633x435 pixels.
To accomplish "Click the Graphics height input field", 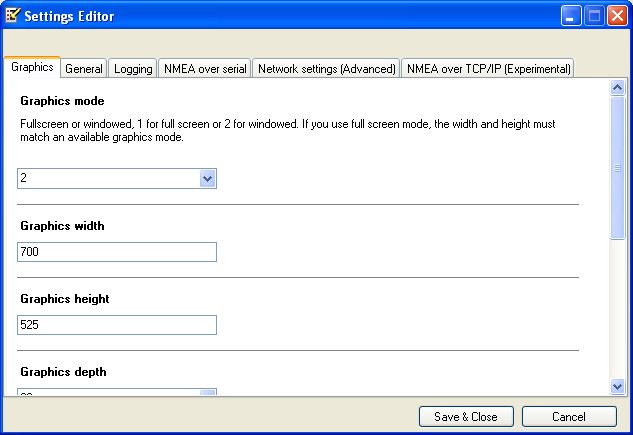I will [x=117, y=325].
